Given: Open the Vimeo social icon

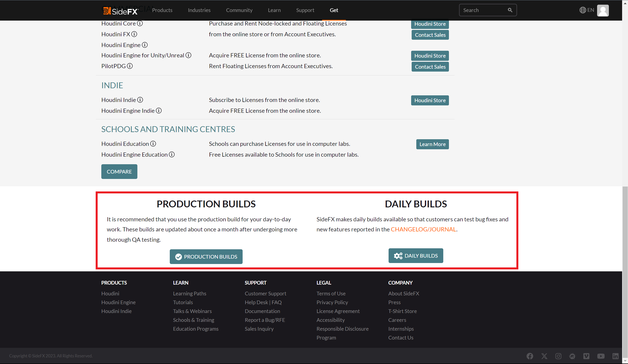Looking at the screenshot, I should point(586,356).
